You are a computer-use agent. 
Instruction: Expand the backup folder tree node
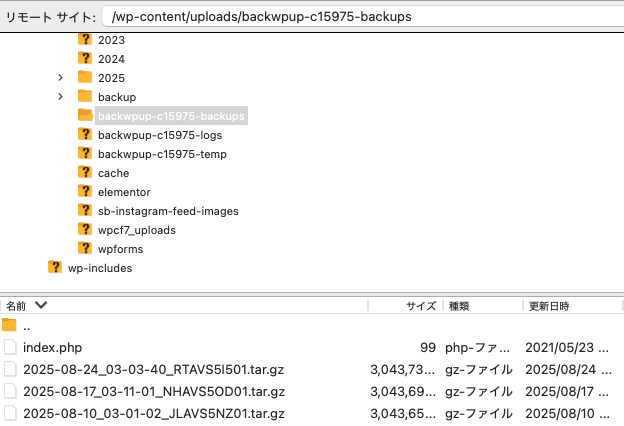coord(61,97)
